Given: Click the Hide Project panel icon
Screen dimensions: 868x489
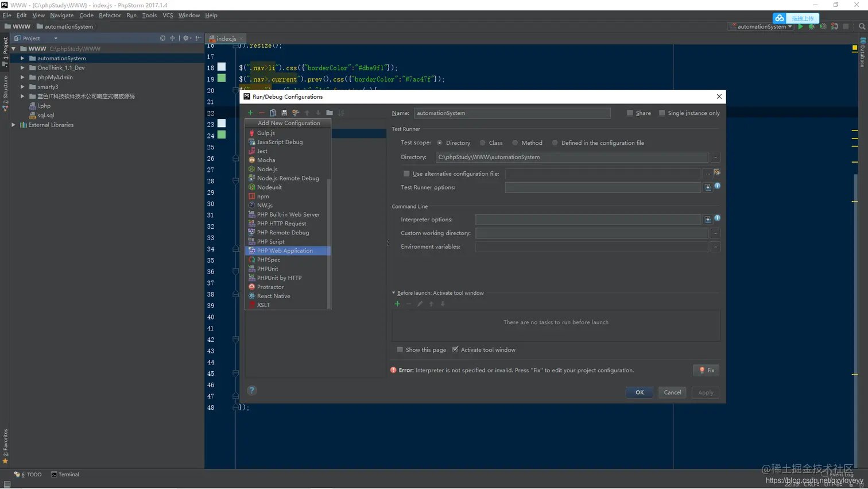Looking at the screenshot, I should point(198,38).
